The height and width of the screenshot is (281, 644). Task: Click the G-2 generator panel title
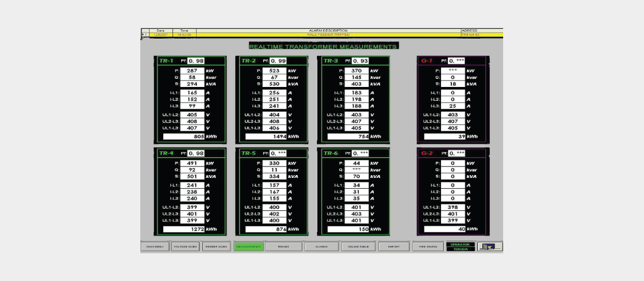click(427, 153)
